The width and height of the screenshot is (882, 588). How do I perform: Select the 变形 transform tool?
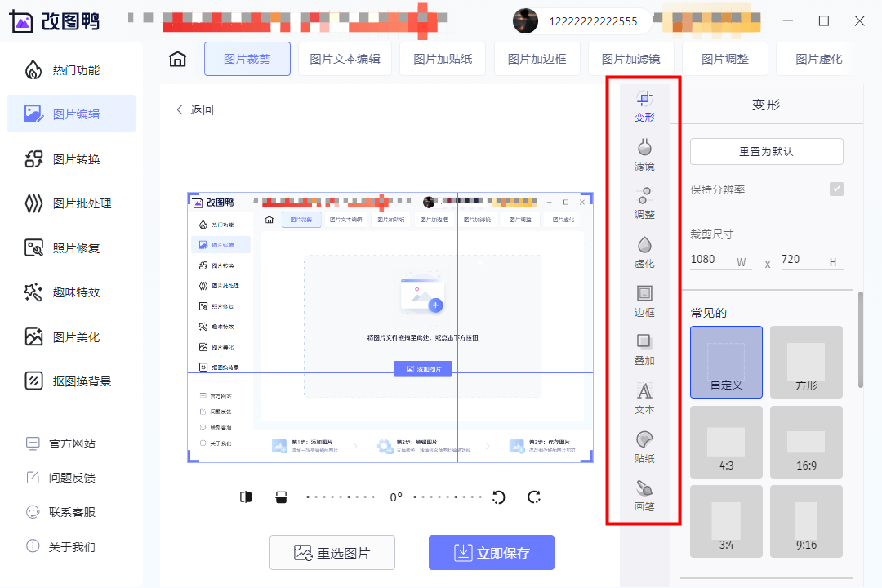point(644,106)
